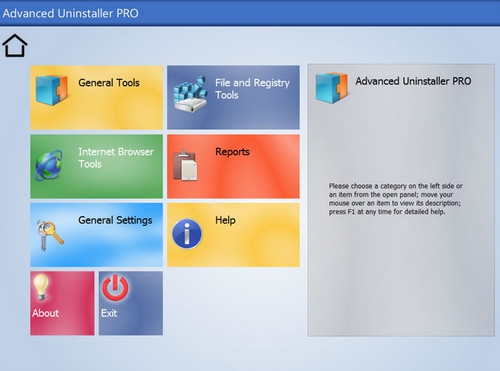The height and width of the screenshot is (371, 500).
Task: Click the Advanced Uninstaller PRO window title
Action: [x=70, y=13]
